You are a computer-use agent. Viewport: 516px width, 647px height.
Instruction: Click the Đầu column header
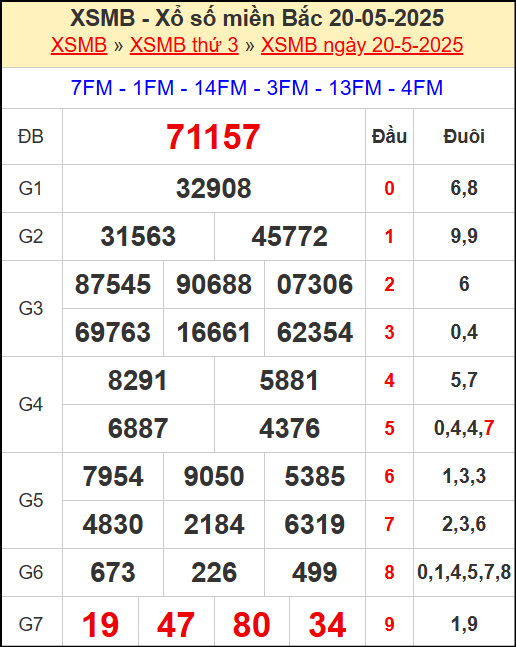coord(389,137)
